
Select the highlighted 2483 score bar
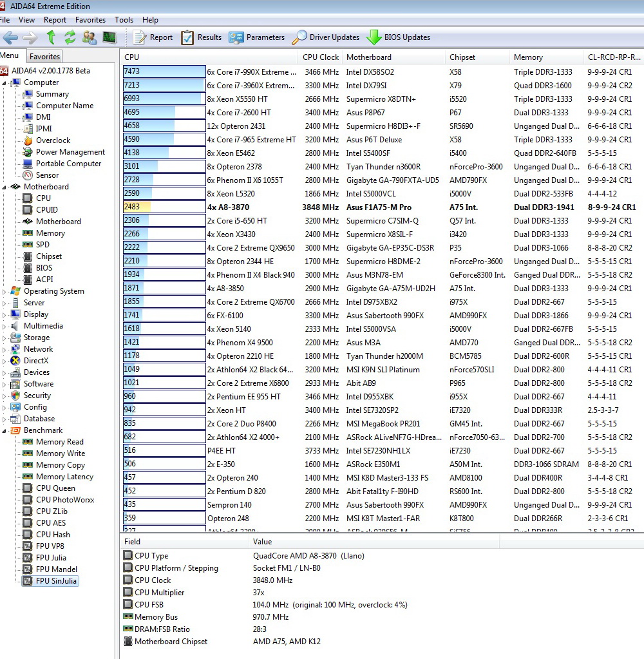164,207
